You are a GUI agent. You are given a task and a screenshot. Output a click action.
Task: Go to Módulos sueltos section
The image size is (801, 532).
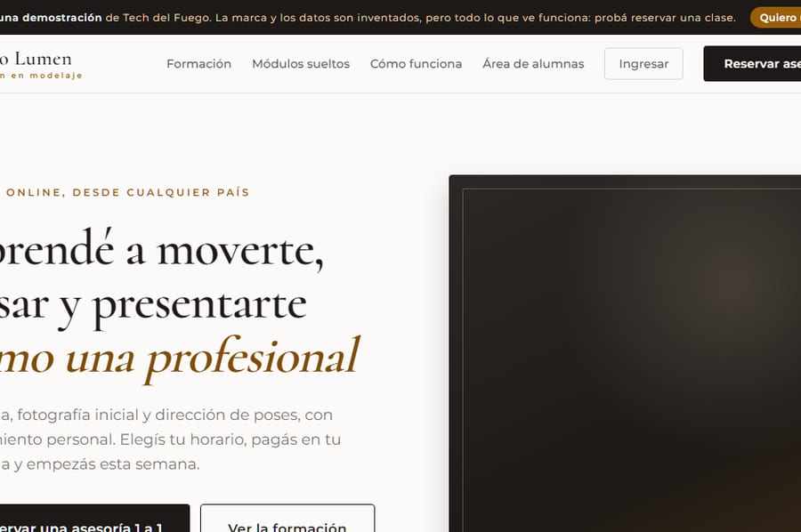pos(301,64)
